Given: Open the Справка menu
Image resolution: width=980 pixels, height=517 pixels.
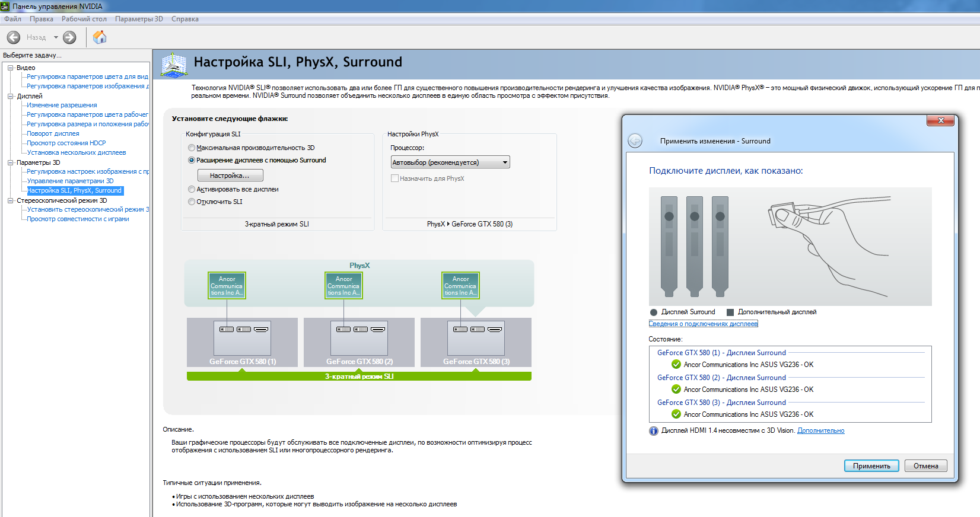Looking at the screenshot, I should 184,19.
